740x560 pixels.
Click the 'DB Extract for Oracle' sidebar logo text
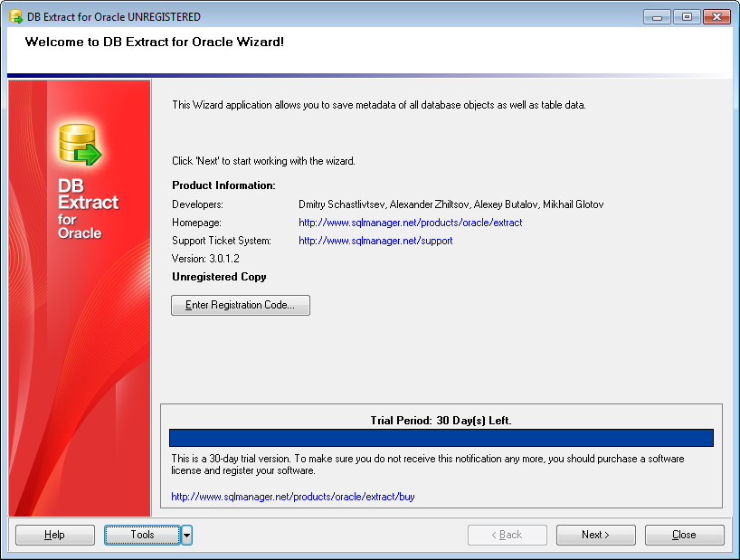tap(88, 209)
